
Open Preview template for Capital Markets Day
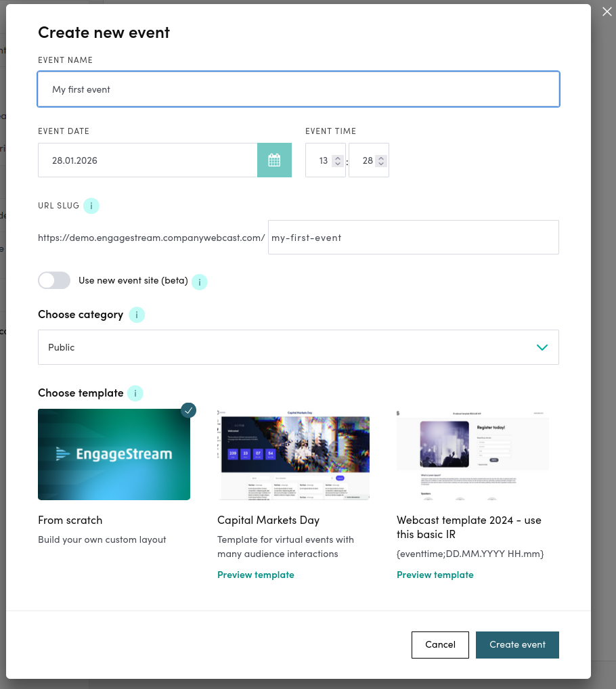point(256,574)
